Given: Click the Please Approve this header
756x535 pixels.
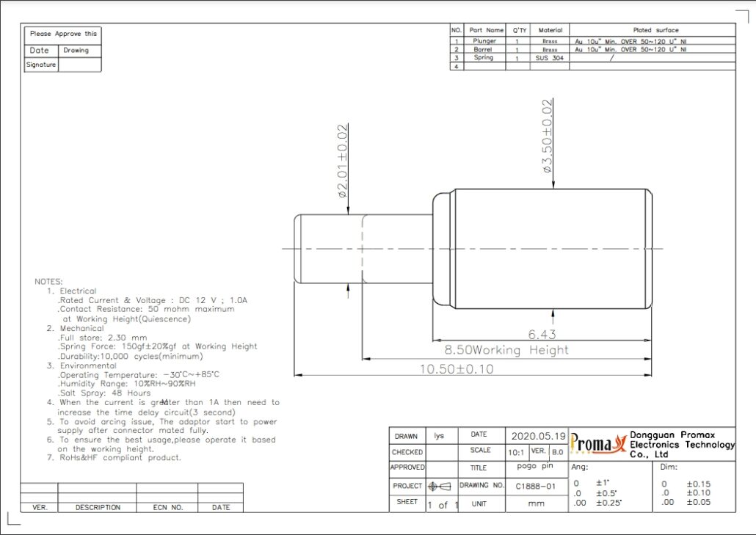Looking at the screenshot, I should point(63,34).
